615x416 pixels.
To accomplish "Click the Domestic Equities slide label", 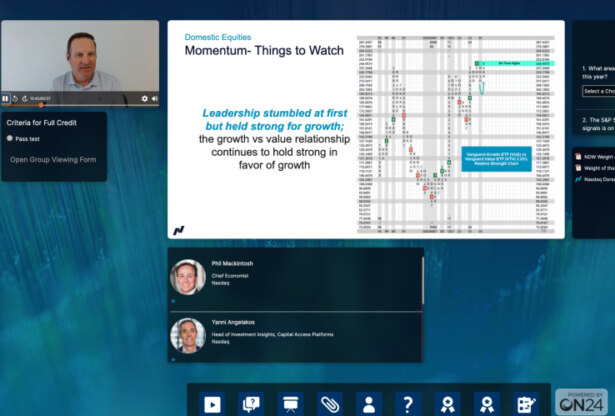I will (218, 37).
